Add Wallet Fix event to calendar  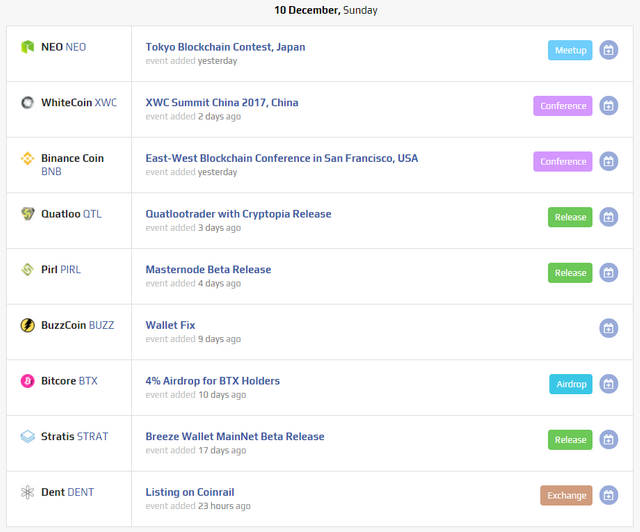click(x=609, y=328)
